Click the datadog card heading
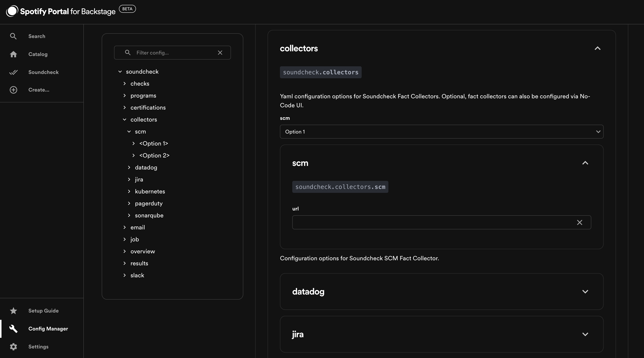Image resolution: width=644 pixels, height=358 pixels. coord(308,292)
